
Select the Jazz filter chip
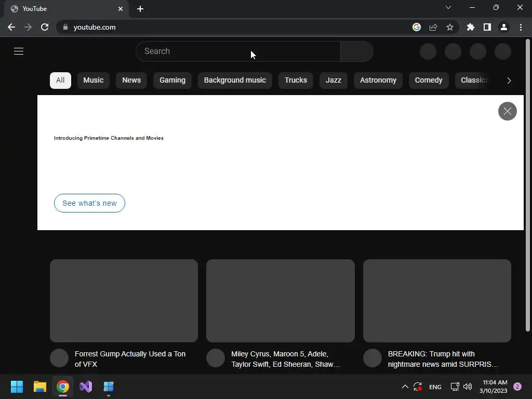pyautogui.click(x=333, y=81)
